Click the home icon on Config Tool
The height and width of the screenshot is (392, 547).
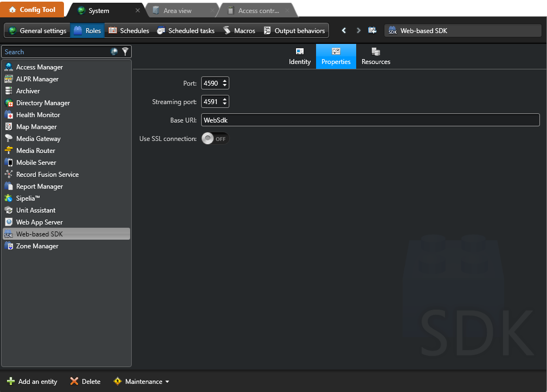(12, 10)
